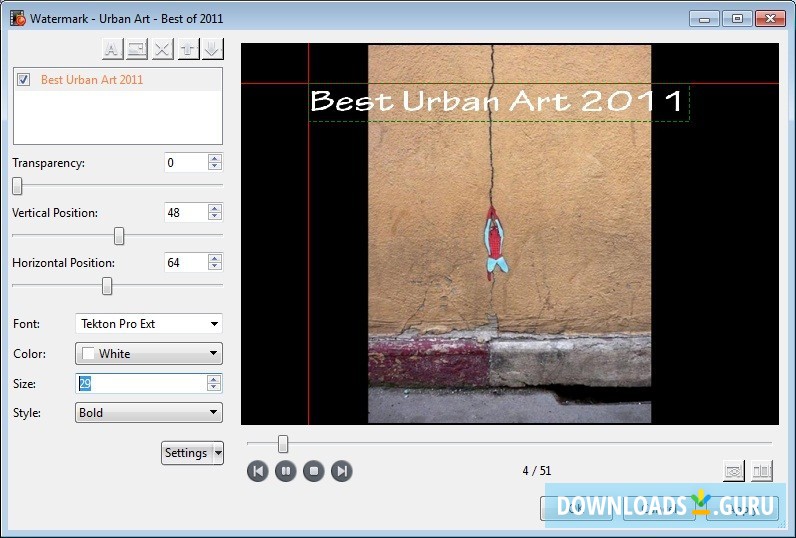Screen dimensions: 796x538
Task: Decrease Transparency with the down arrow
Action: coord(215,167)
